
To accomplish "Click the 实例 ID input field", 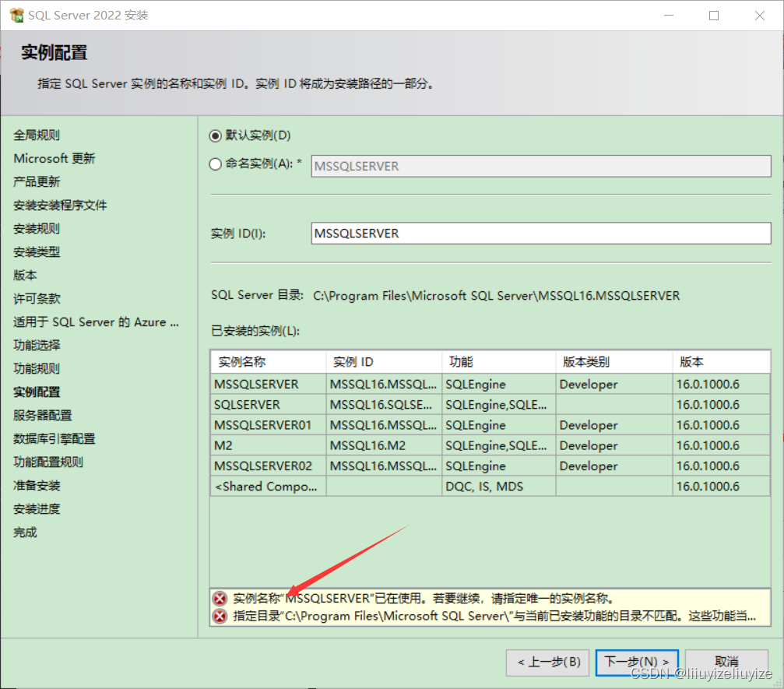I will (x=541, y=234).
